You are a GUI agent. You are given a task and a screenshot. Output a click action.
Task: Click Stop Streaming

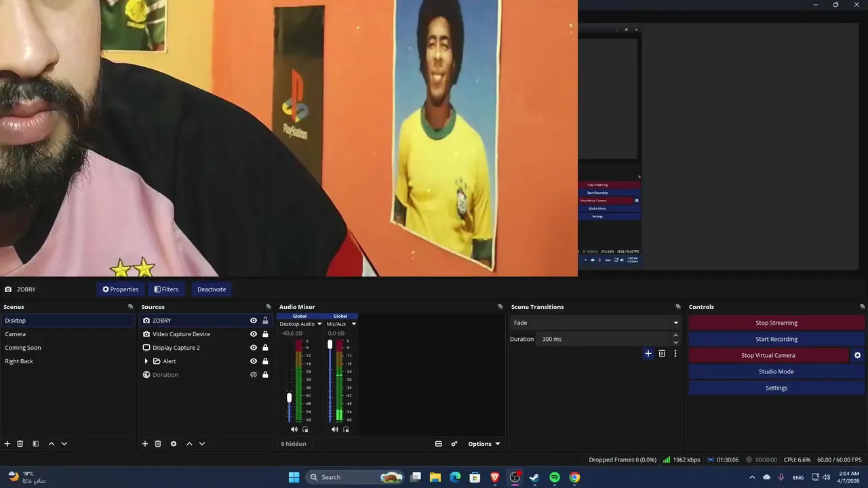click(776, 323)
